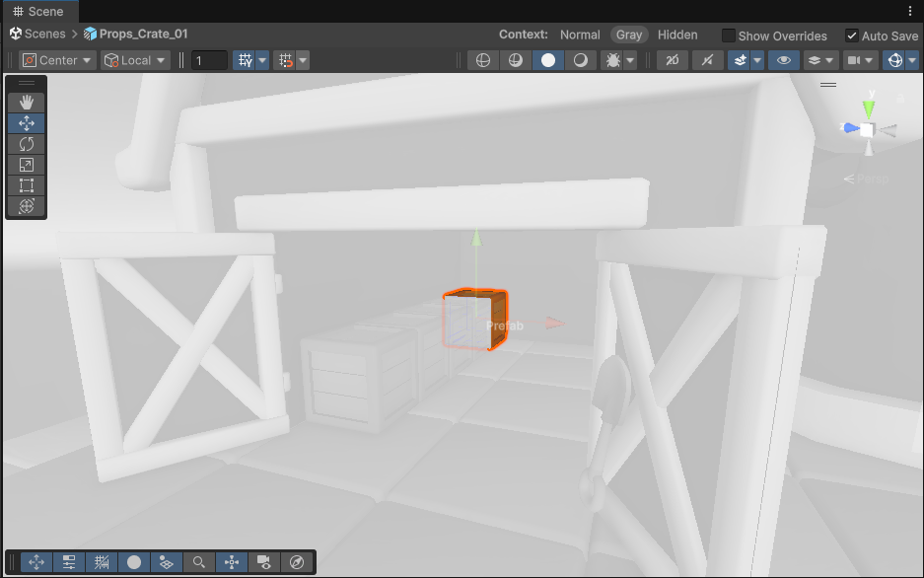Image resolution: width=924 pixels, height=578 pixels.
Task: Select the Scale tool
Action: (x=27, y=165)
